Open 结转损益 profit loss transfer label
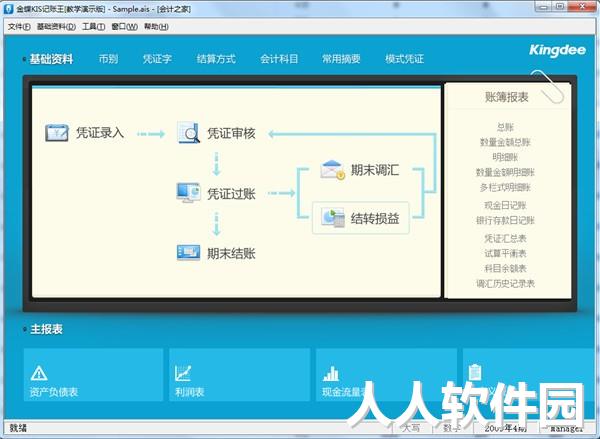The height and width of the screenshot is (439, 600). (375, 219)
